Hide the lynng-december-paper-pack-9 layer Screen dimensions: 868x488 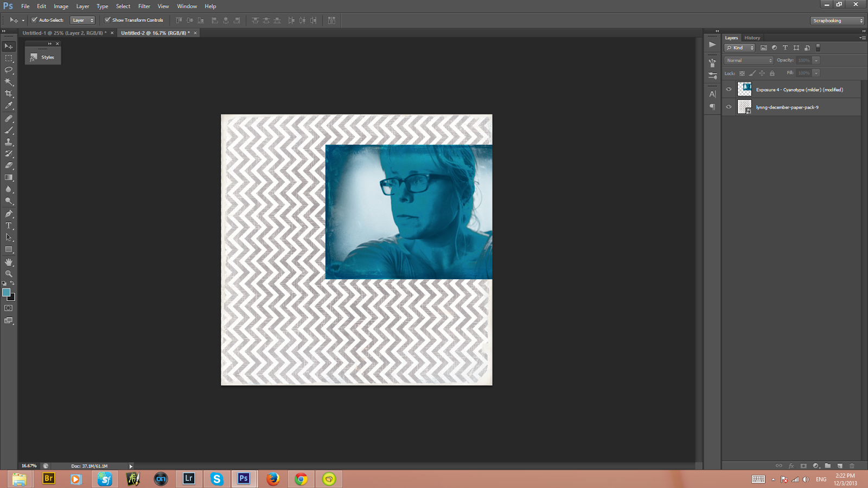(729, 107)
